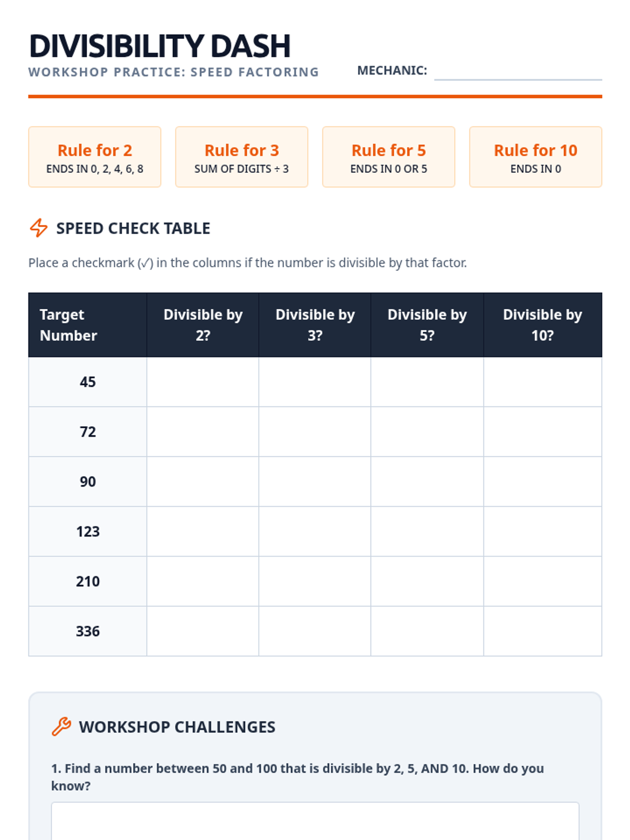Click the Mechanic name line

click(518, 72)
